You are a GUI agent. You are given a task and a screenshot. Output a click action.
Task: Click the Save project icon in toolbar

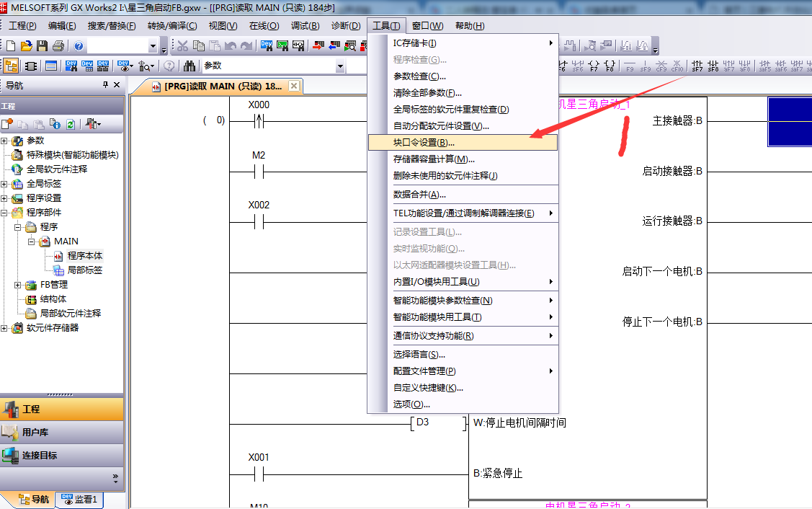[x=42, y=46]
